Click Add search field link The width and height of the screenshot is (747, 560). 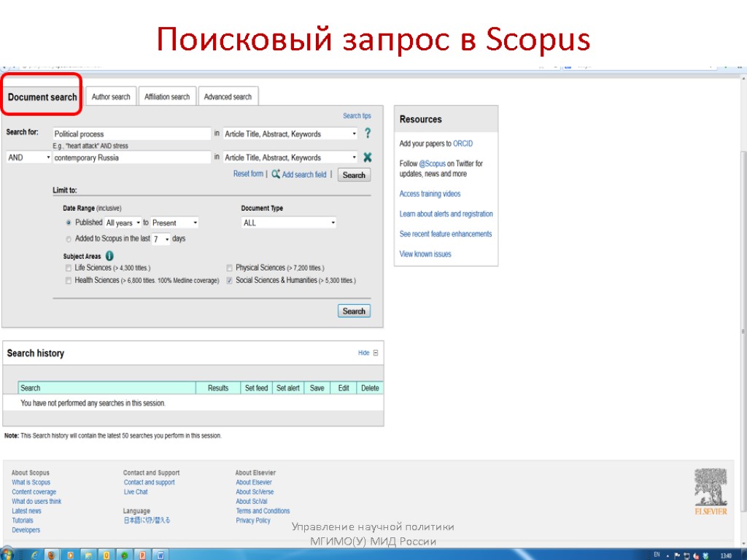point(304,174)
